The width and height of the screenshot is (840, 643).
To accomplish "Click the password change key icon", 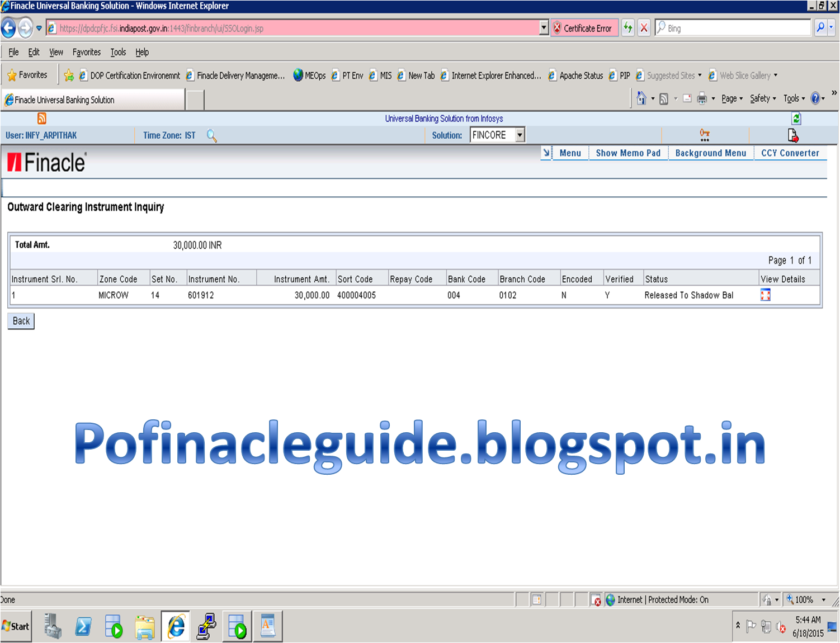I will (704, 135).
